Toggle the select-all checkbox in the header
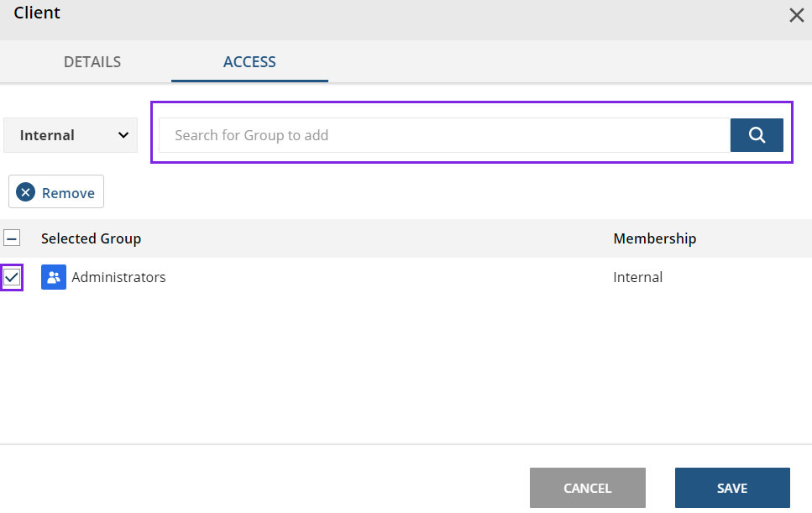 pos(12,238)
